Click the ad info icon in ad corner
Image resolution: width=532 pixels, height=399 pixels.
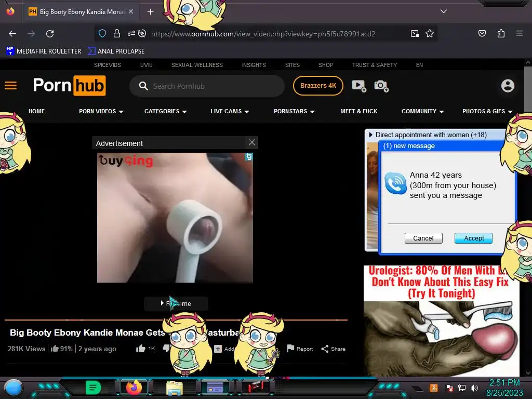[x=249, y=156]
